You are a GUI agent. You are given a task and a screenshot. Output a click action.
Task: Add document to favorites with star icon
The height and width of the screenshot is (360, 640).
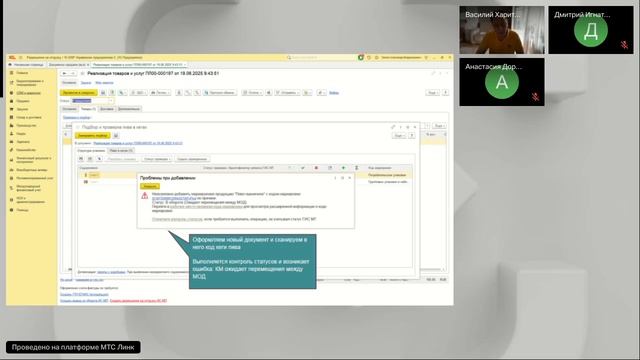82,73
